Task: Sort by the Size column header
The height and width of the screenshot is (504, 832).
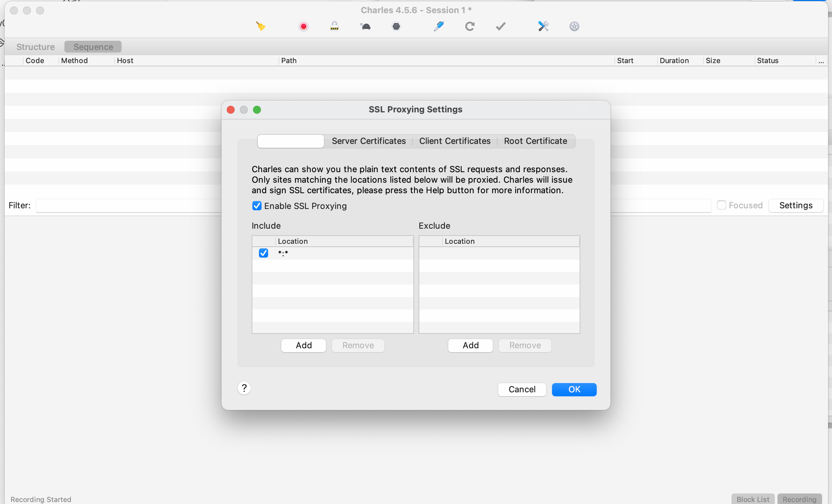Action: coord(729,60)
